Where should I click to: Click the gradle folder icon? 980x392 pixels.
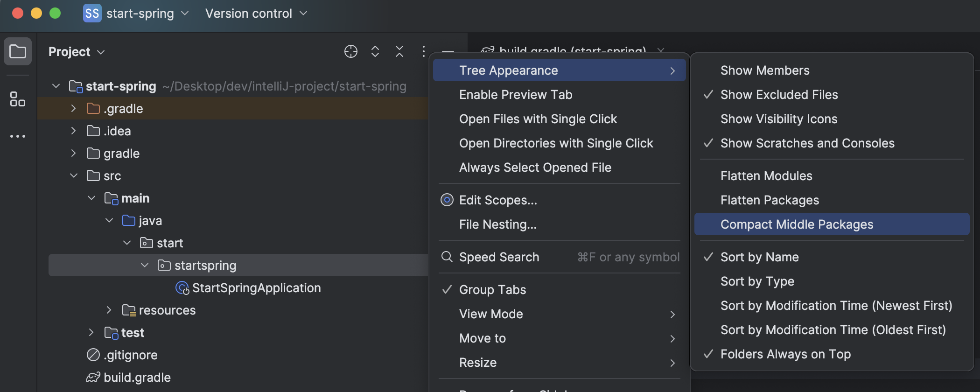pyautogui.click(x=93, y=153)
